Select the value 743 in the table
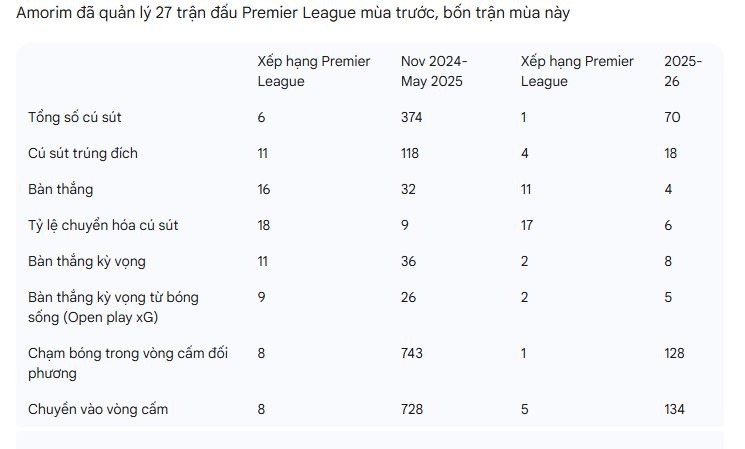The width and height of the screenshot is (745, 449). click(x=411, y=353)
